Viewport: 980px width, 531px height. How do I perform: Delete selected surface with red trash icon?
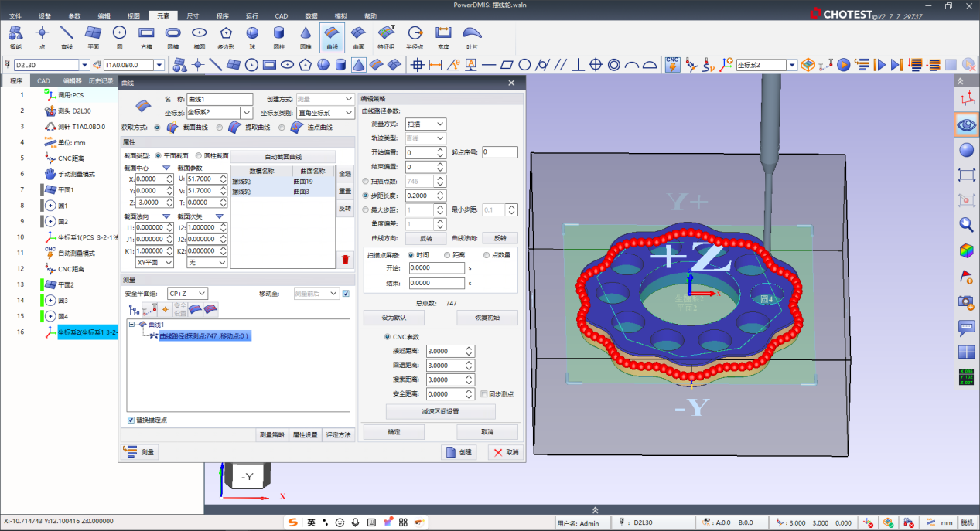345,259
